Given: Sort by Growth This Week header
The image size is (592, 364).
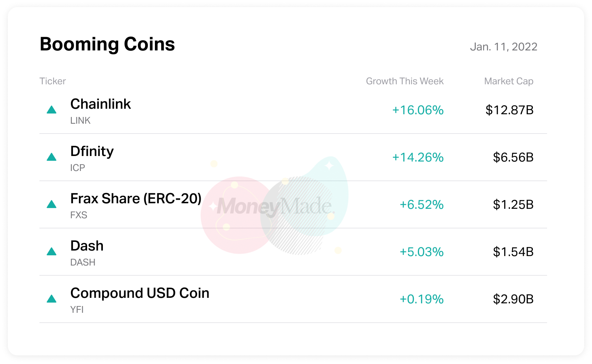Looking at the screenshot, I should [x=404, y=81].
